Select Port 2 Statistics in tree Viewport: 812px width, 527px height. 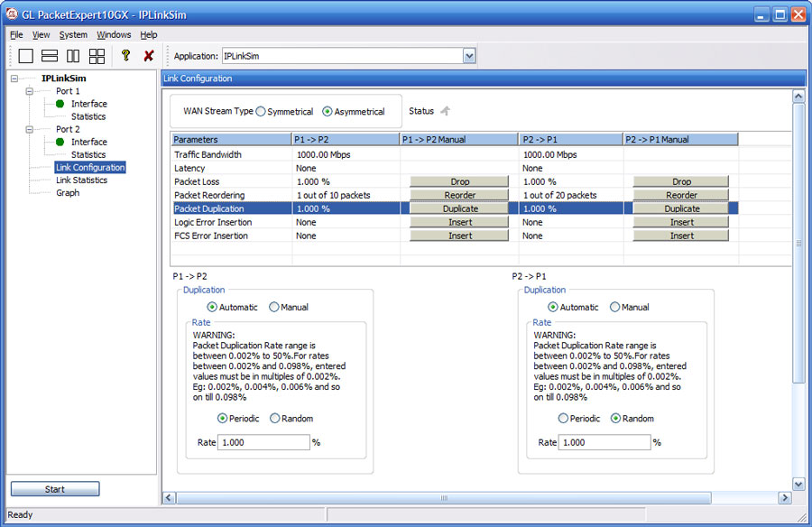click(x=88, y=155)
